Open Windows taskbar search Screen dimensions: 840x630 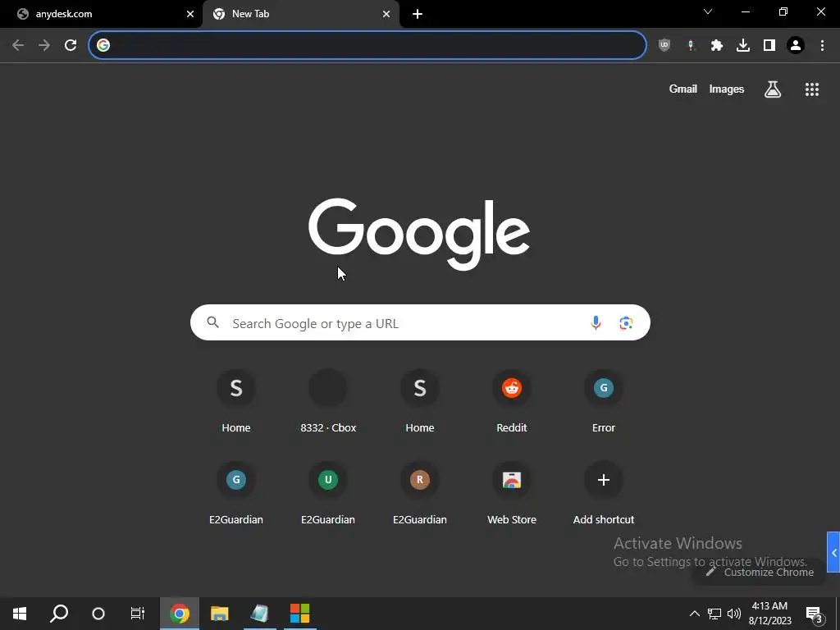click(x=59, y=614)
